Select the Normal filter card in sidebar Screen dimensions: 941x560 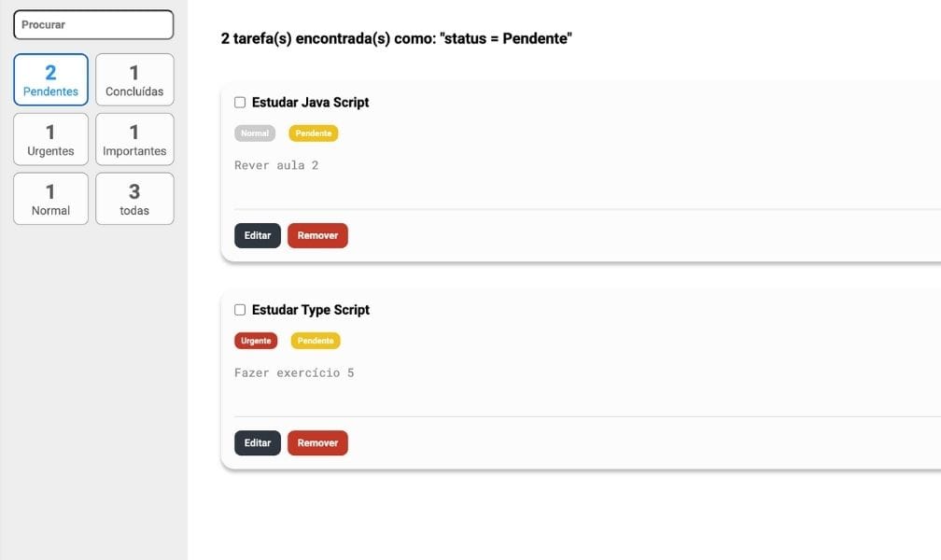click(50, 199)
